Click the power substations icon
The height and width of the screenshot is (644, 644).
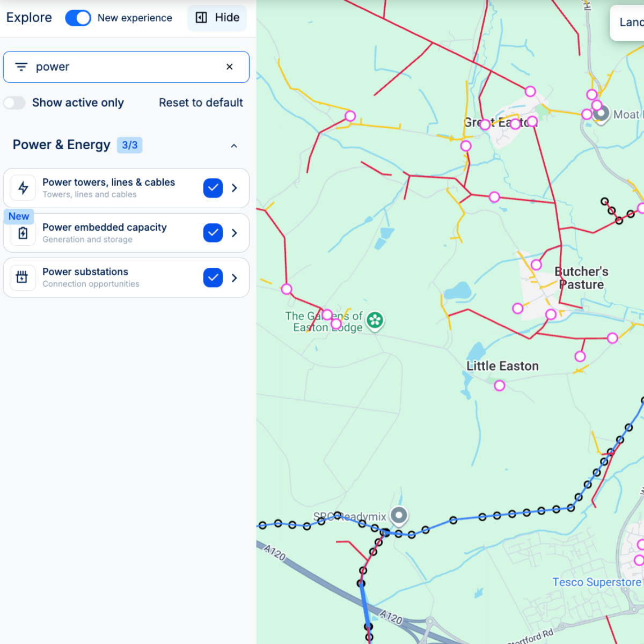pyautogui.click(x=22, y=277)
